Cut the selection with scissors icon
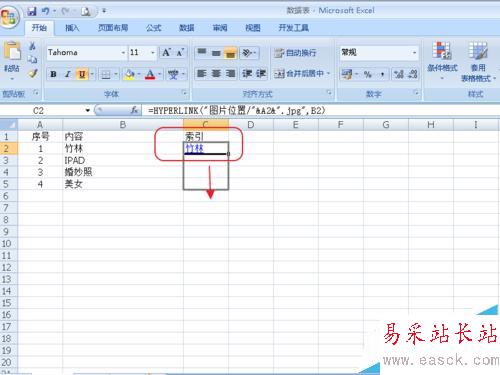Screen dimensions: 500x375 click(x=33, y=46)
